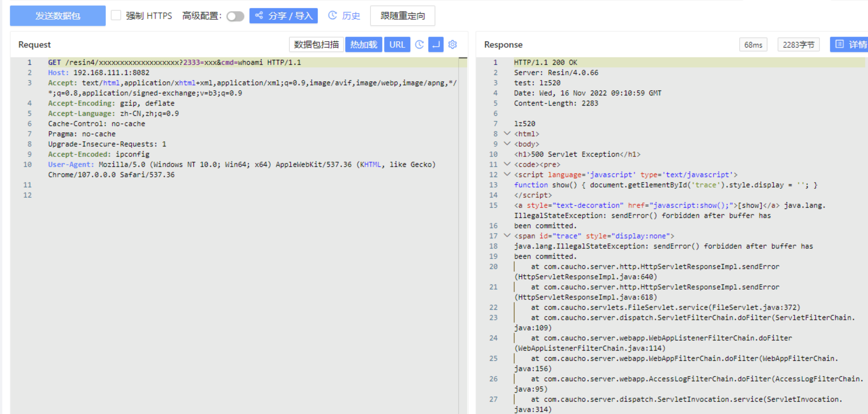Click the lz520 body text on line 7

[525, 124]
